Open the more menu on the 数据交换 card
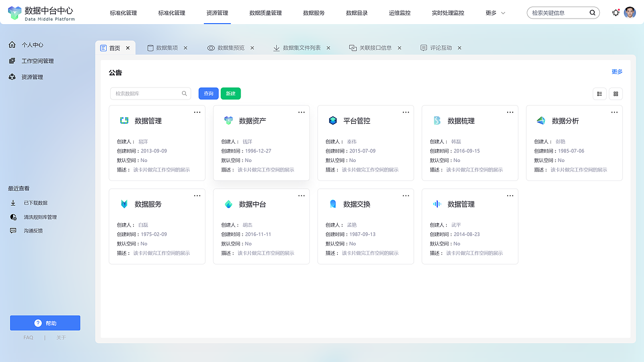Viewport: 644px width, 362px height. pos(406,196)
